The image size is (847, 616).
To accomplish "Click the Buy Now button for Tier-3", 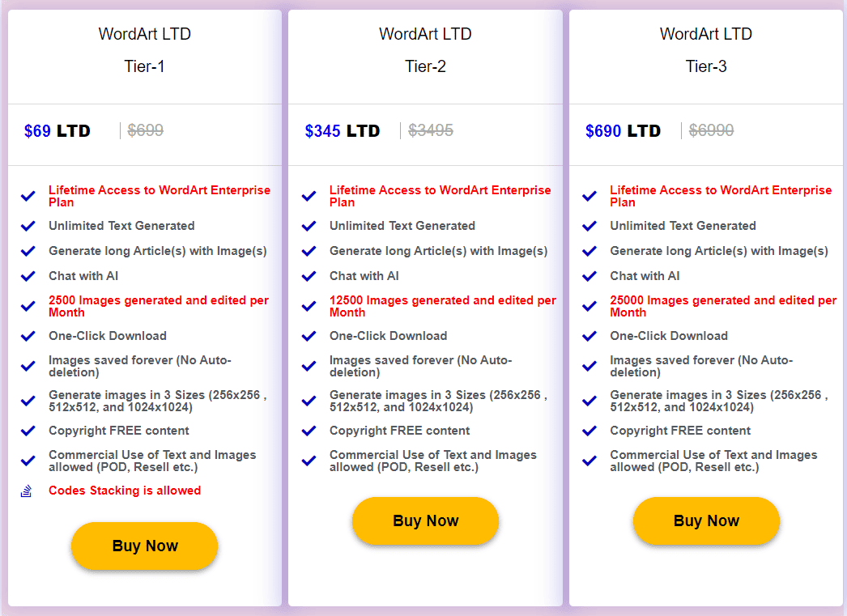I will tap(705, 521).
